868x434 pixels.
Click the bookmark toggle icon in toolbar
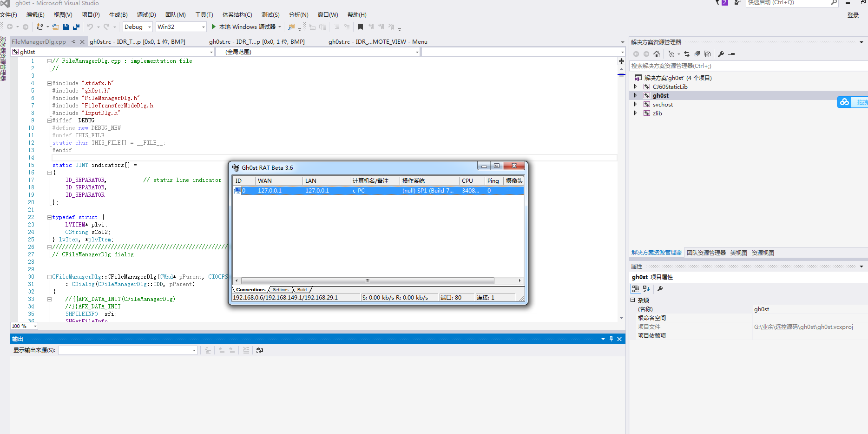[360, 27]
